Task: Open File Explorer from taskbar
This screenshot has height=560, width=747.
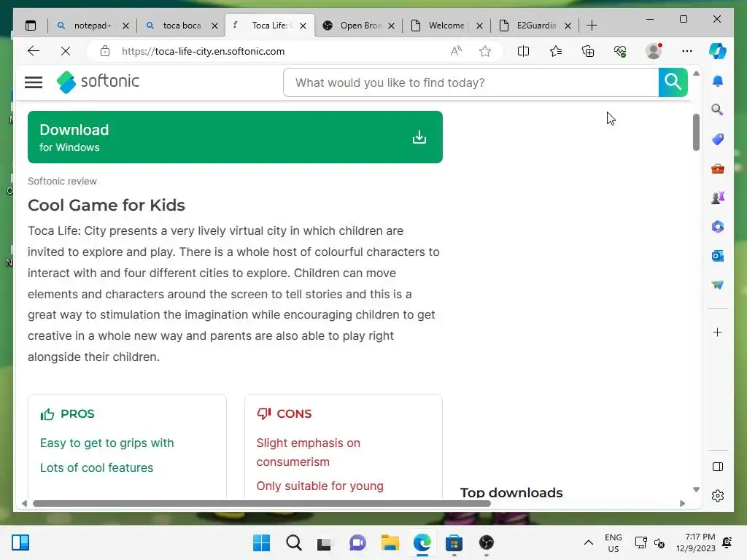Action: [x=390, y=542]
